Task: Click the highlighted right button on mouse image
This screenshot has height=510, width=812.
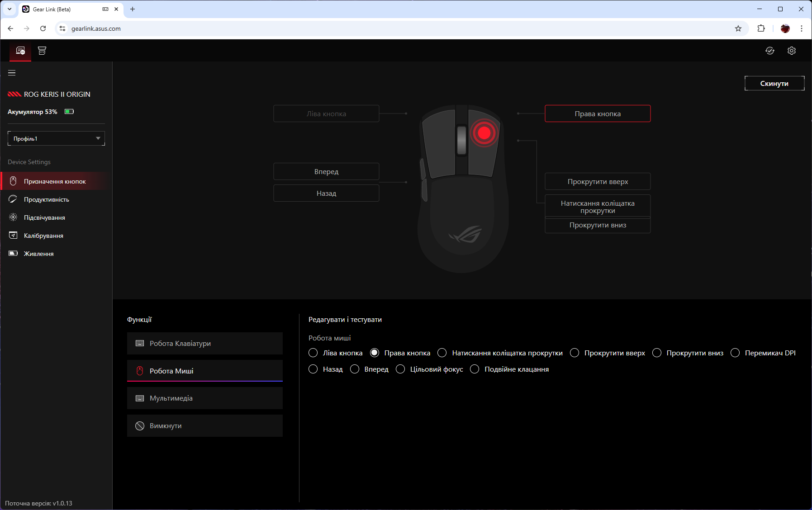Action: tap(484, 133)
